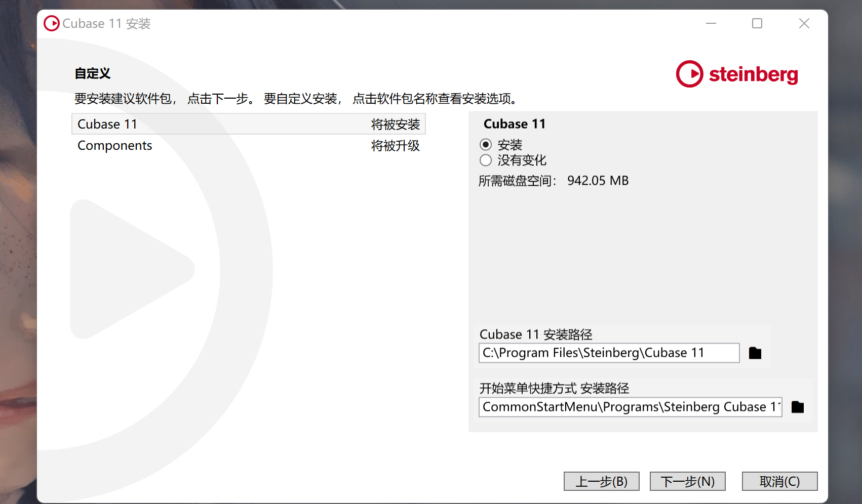862x504 pixels.
Task: Click the Cubase 11 heading in the details panel
Action: pos(515,124)
